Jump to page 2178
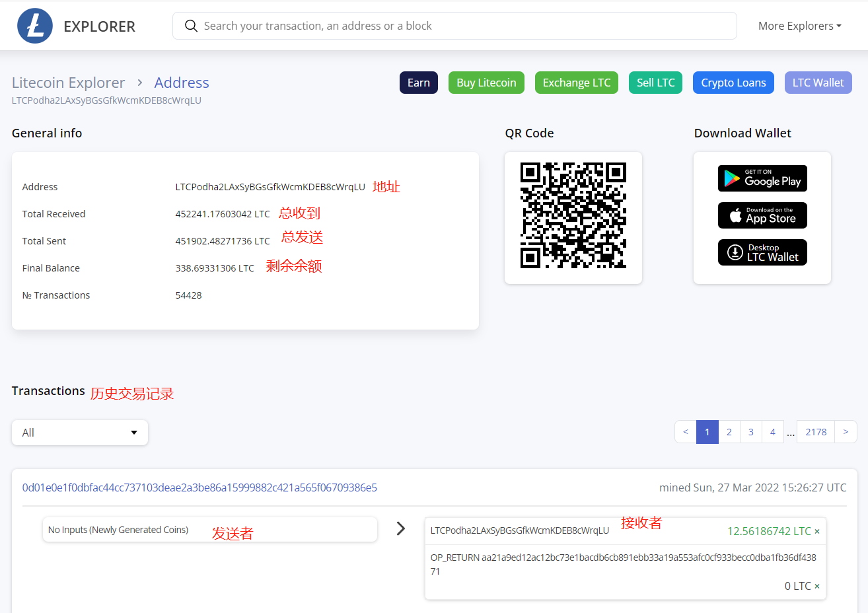The image size is (868, 613). coord(816,432)
